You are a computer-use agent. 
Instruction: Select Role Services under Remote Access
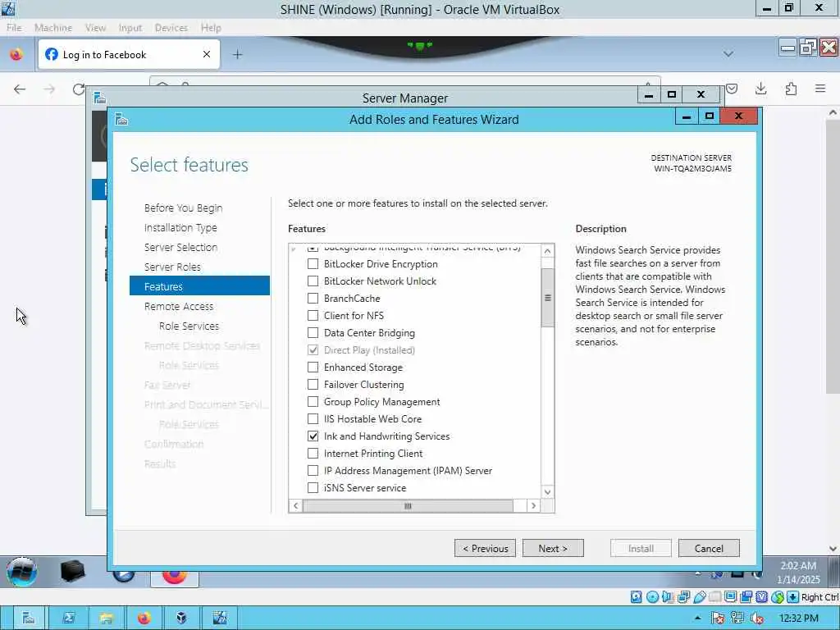click(x=189, y=326)
